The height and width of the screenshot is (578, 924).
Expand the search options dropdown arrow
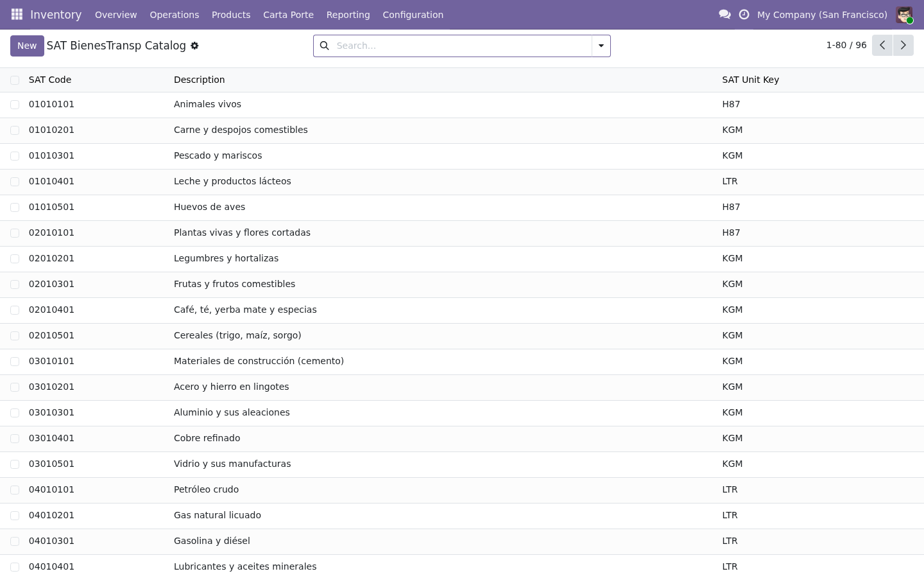(601, 46)
